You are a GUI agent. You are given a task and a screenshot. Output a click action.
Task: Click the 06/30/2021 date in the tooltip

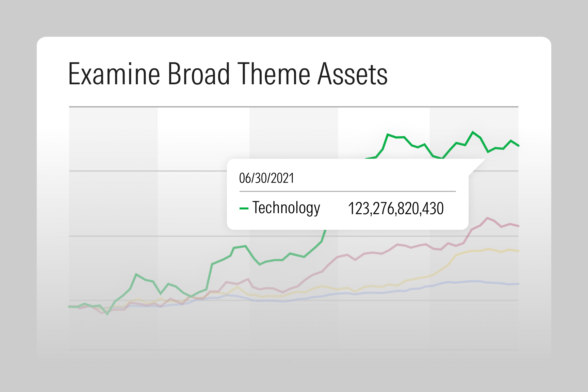click(267, 178)
